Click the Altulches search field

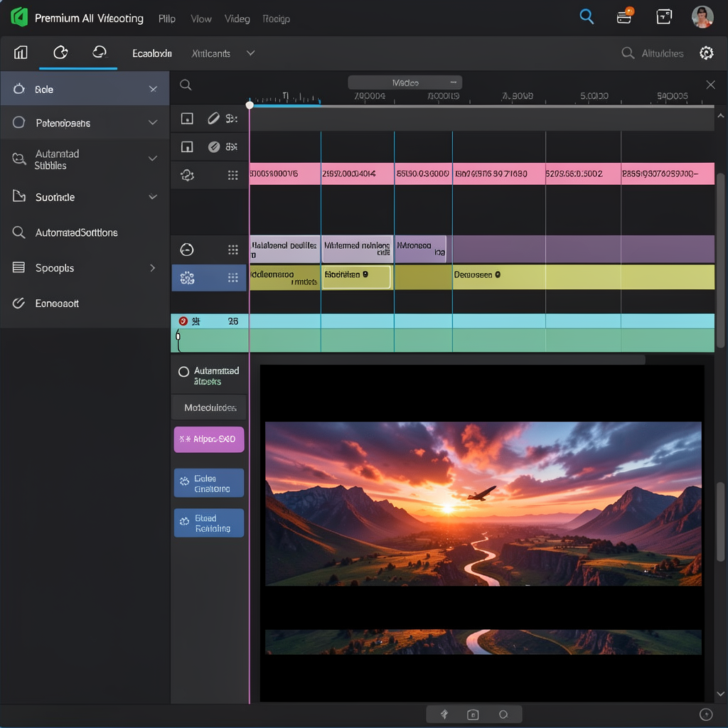pyautogui.click(x=653, y=53)
